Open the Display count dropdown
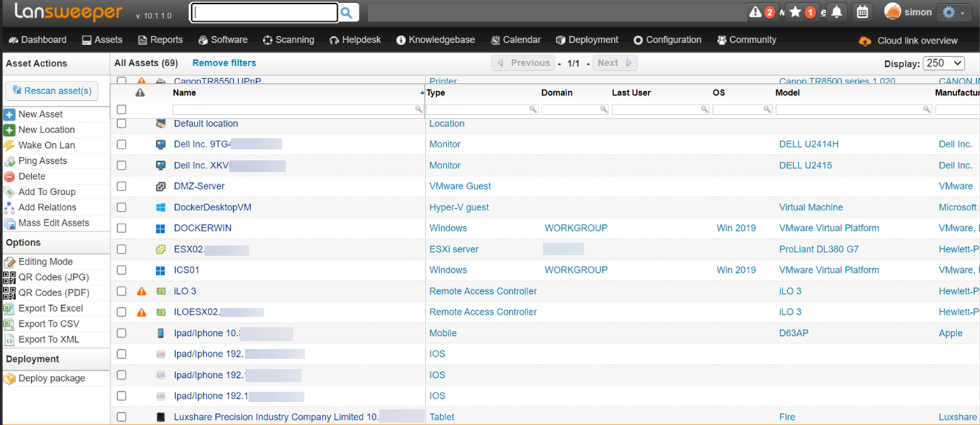Screen dimensions: 980x425 [x=944, y=63]
